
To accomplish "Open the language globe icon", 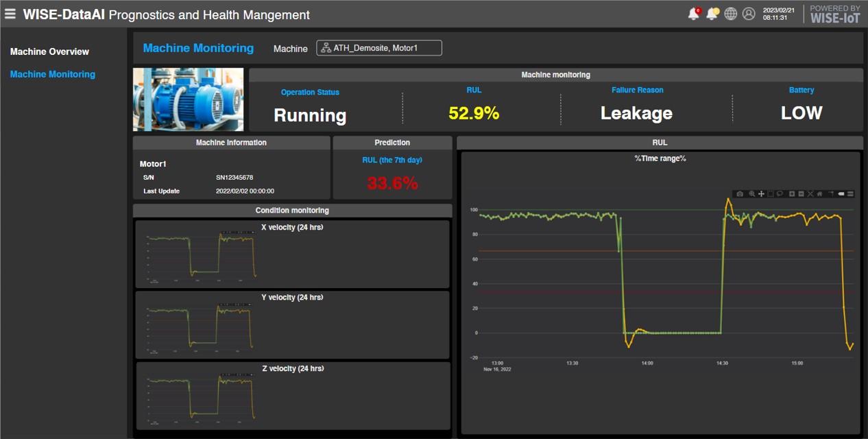I will tap(731, 14).
